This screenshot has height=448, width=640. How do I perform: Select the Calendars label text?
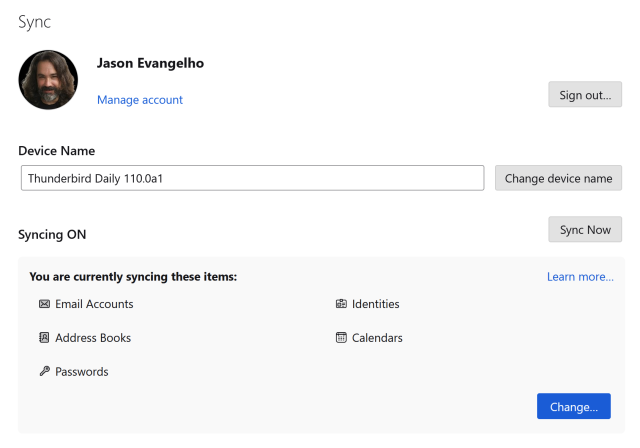[x=377, y=338]
